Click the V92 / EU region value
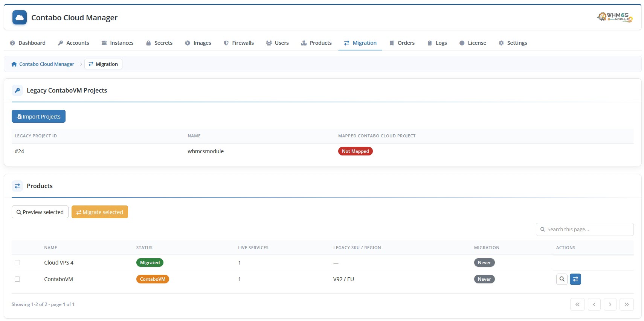The image size is (644, 321). [x=343, y=279]
